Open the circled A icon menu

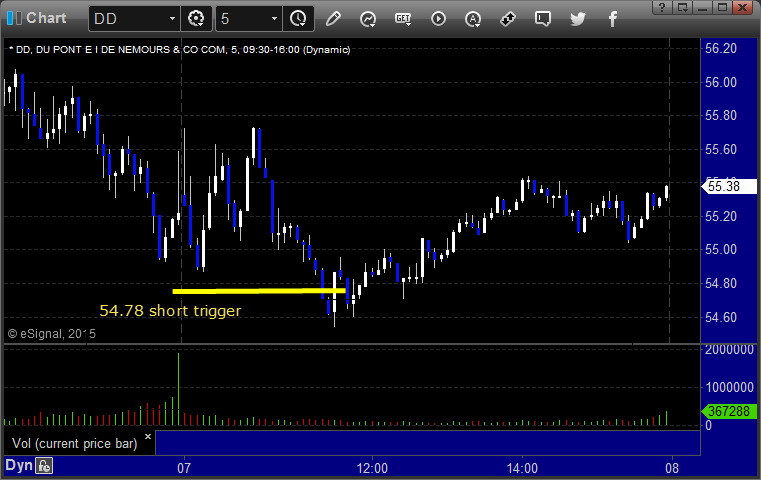473,19
